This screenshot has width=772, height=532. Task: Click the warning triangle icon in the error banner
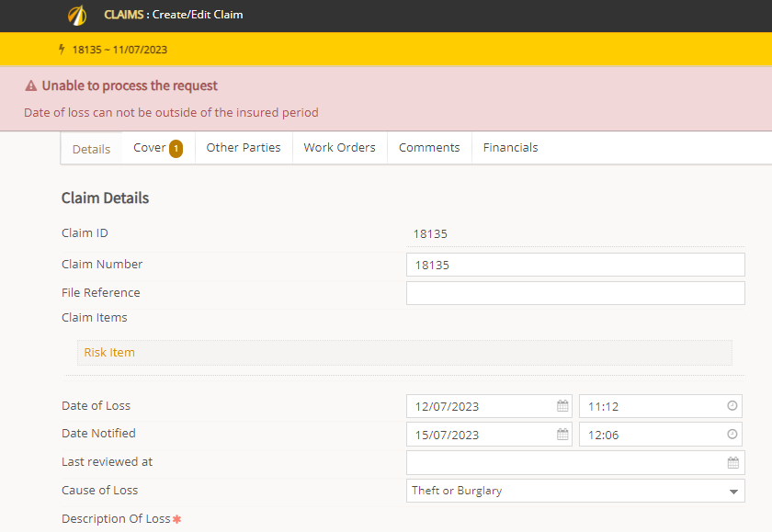pos(31,86)
